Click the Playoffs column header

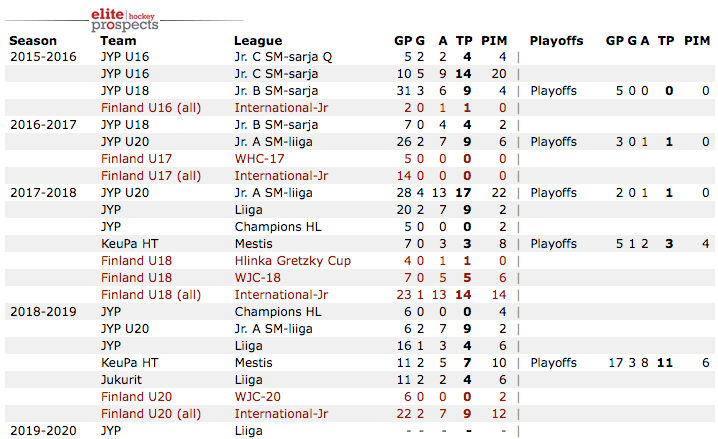click(556, 41)
